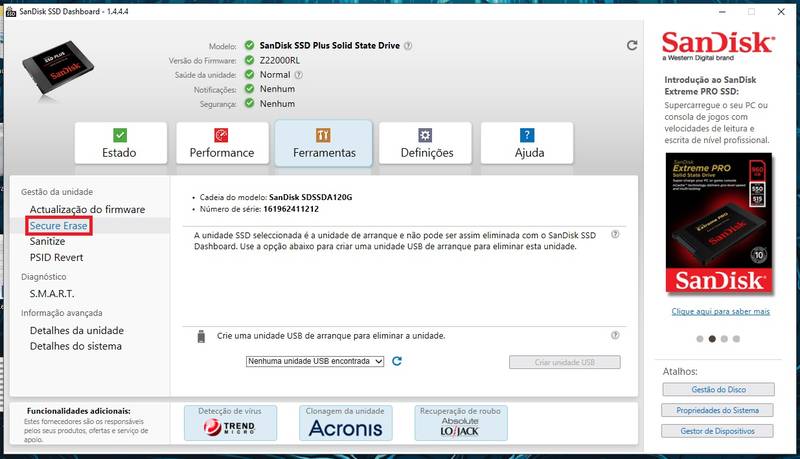
Task: Click the green check beside Notificações
Action: (x=249, y=88)
